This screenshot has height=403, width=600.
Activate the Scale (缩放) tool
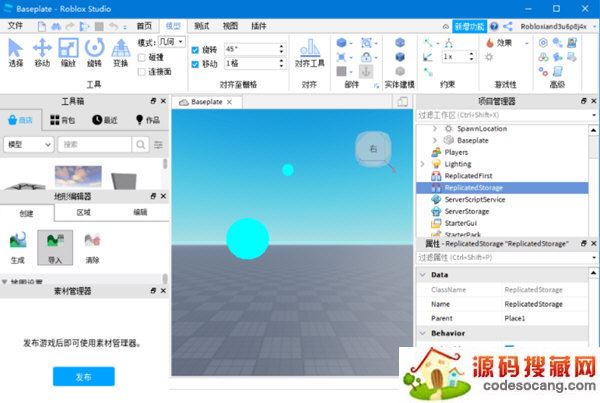[x=68, y=53]
